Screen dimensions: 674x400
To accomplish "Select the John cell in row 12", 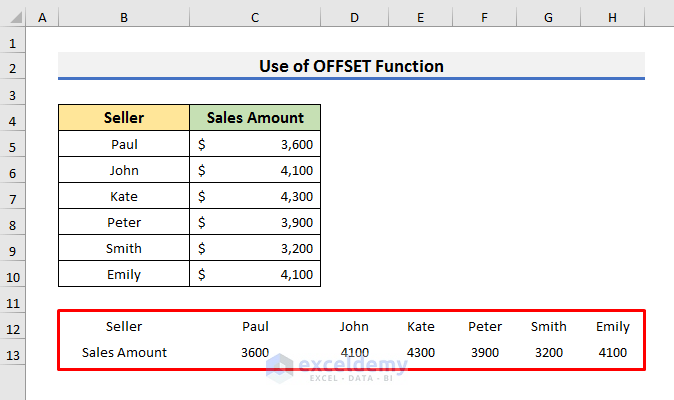I will tap(354, 326).
